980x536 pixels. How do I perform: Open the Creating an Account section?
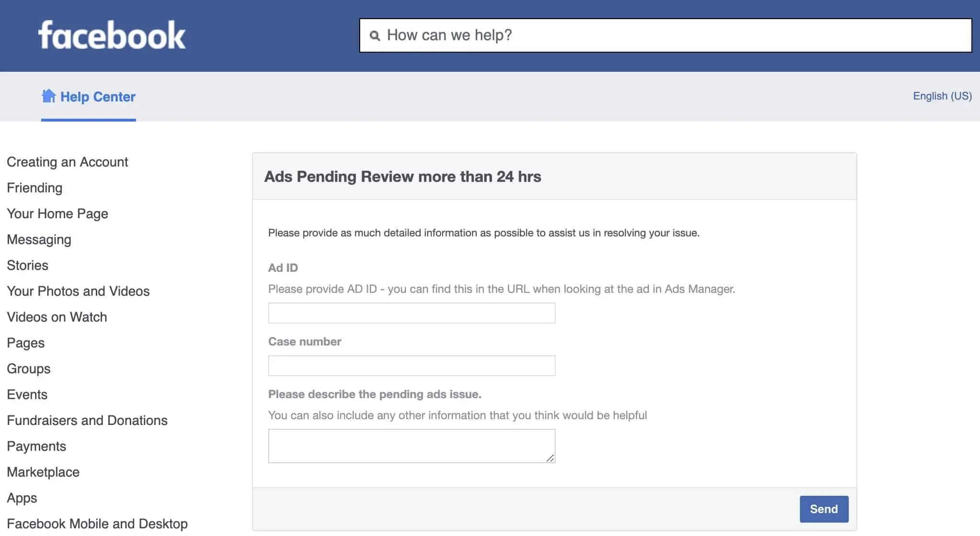68,162
